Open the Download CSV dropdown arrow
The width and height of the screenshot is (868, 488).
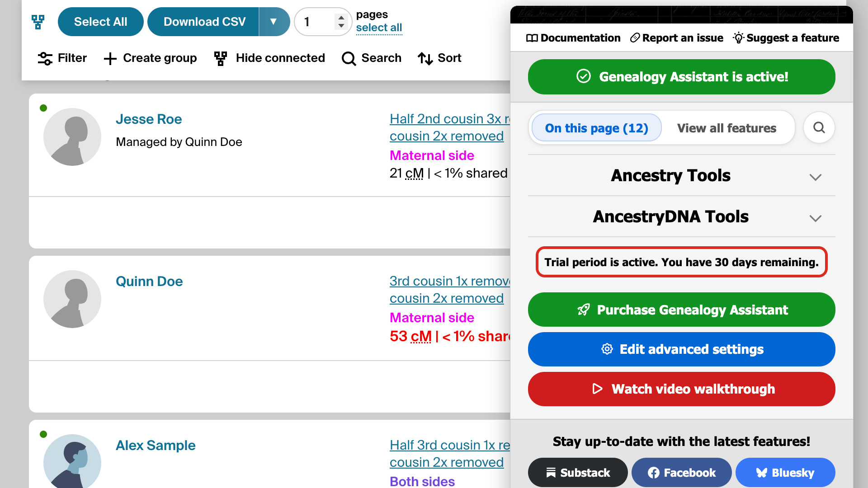coord(274,22)
